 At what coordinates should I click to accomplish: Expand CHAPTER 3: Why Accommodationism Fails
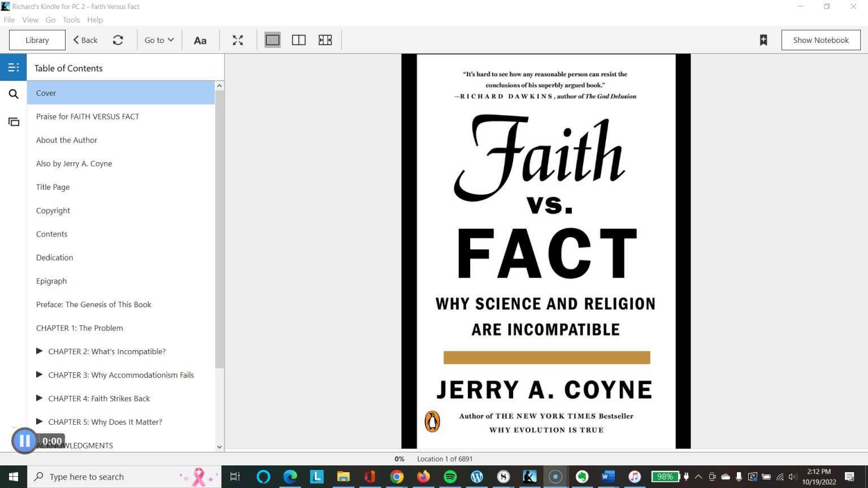pyautogui.click(x=40, y=374)
